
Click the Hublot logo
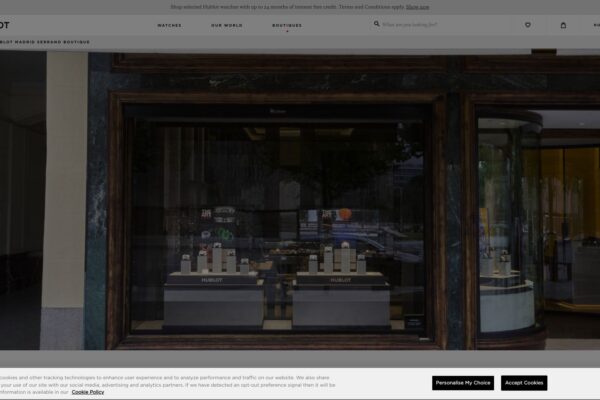coord(4,25)
